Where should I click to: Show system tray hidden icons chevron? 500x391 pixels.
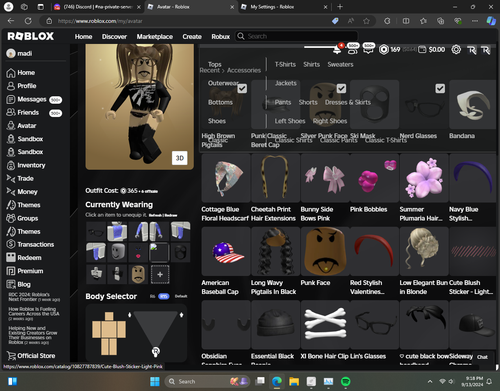pos(430,381)
